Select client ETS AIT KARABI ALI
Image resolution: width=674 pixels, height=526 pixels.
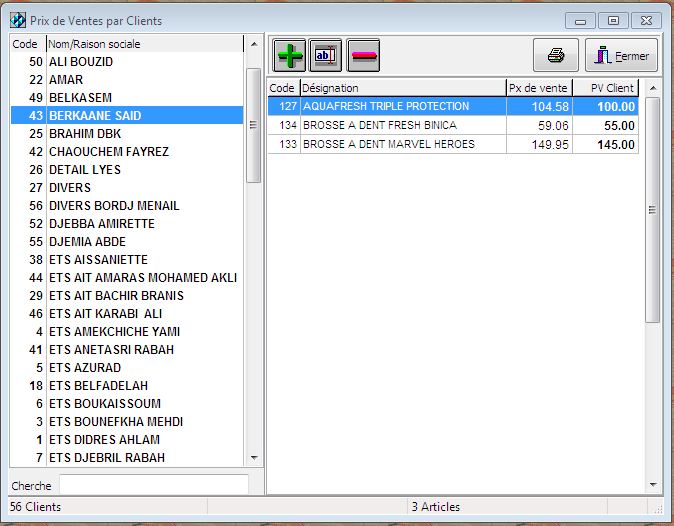(x=127, y=314)
